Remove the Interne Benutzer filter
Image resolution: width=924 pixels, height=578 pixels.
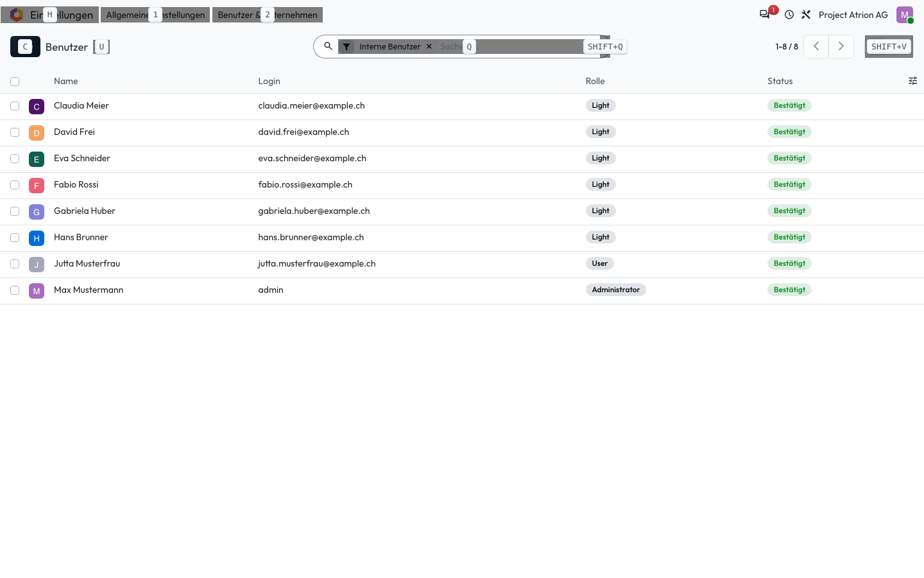(429, 46)
